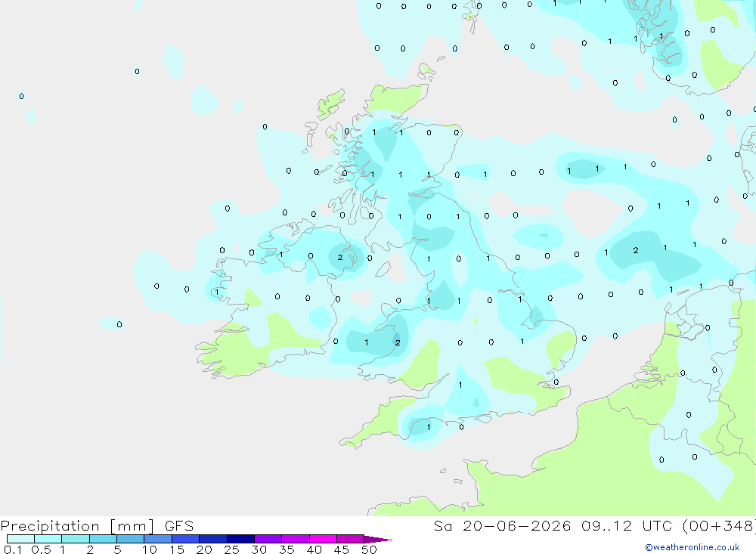This screenshot has width=756, height=554.
Task: Click the magenta swatch between 40 and 45
Action: 323,539
